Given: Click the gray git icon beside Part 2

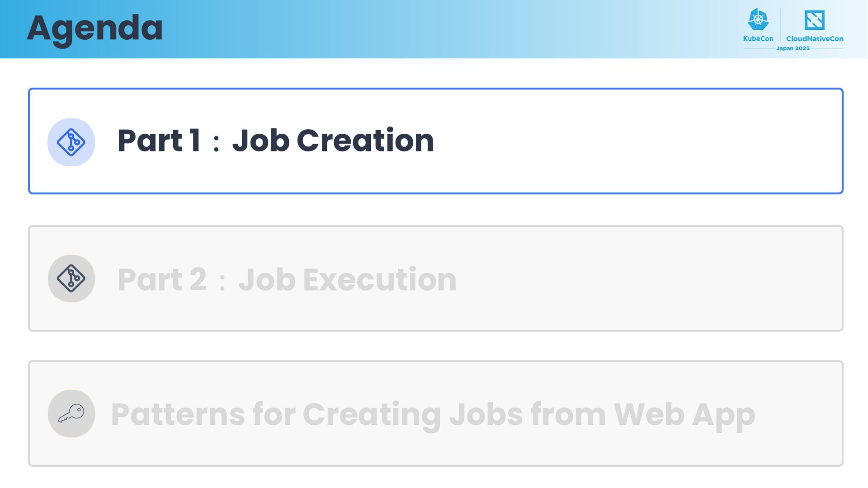Looking at the screenshot, I should coord(71,278).
